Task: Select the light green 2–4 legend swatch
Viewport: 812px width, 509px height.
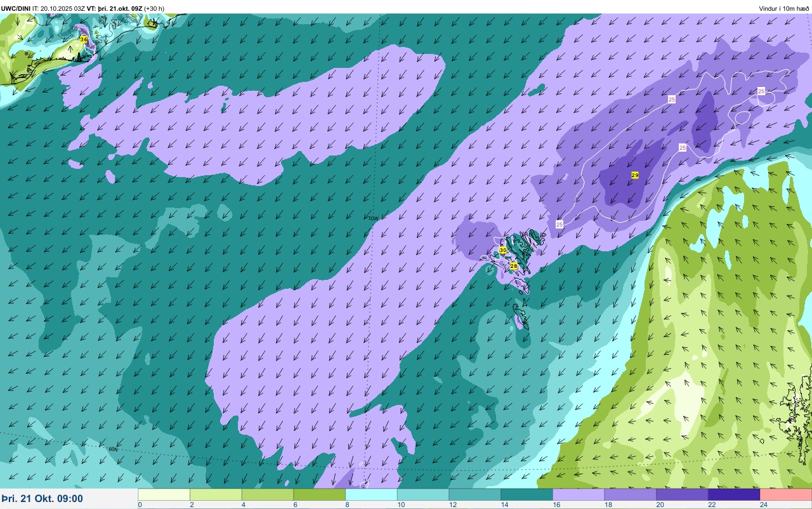Action: click(216, 494)
